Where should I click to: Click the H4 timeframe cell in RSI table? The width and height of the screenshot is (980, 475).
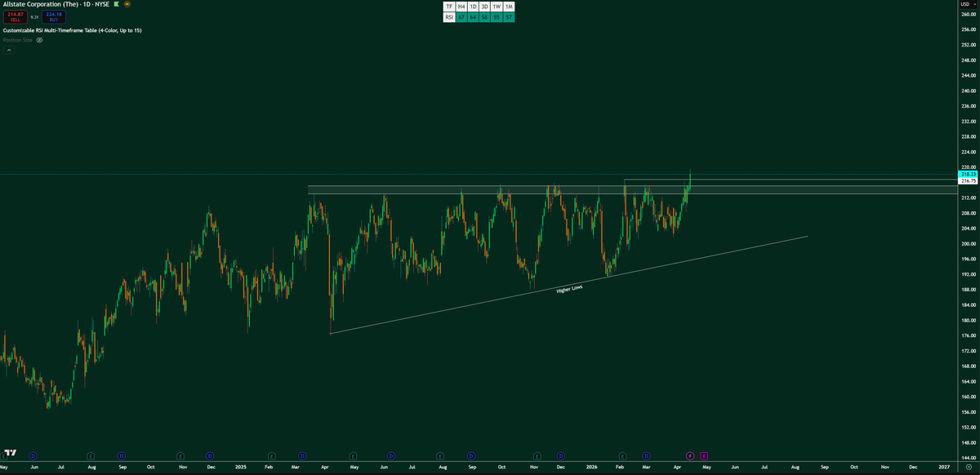(x=461, y=7)
